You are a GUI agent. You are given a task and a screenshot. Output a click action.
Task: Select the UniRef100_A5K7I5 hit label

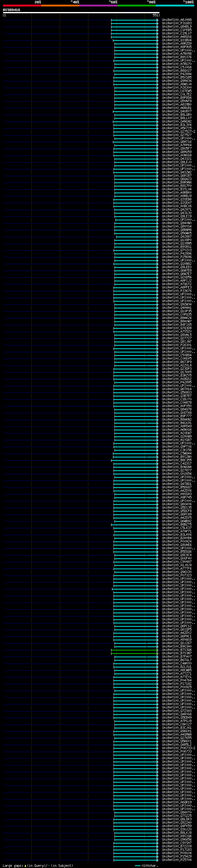pyautogui.click(x=176, y=128)
